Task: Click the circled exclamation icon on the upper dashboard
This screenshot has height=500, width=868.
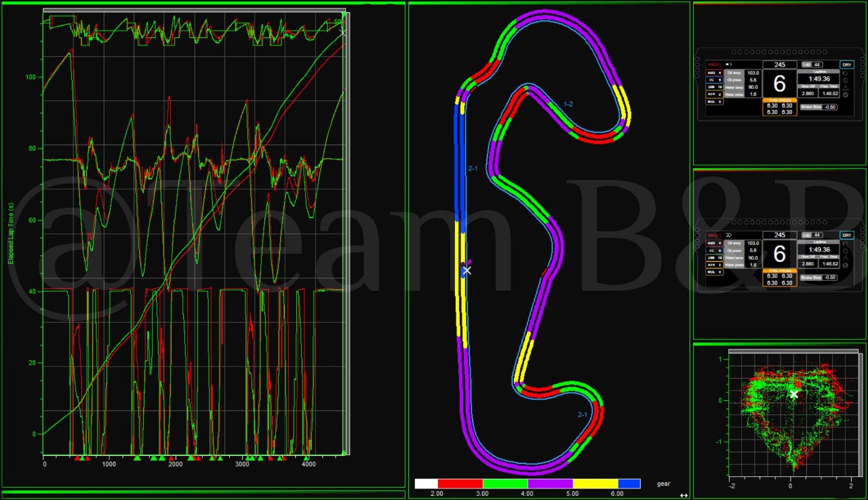Action: click(846, 80)
